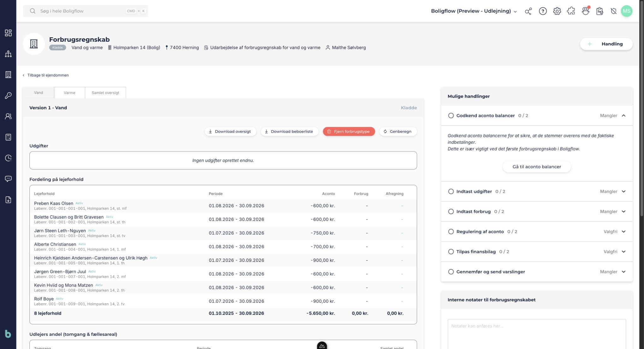This screenshot has width=644, height=349.
Task: Click the internal notes text area
Action: tap(537, 334)
